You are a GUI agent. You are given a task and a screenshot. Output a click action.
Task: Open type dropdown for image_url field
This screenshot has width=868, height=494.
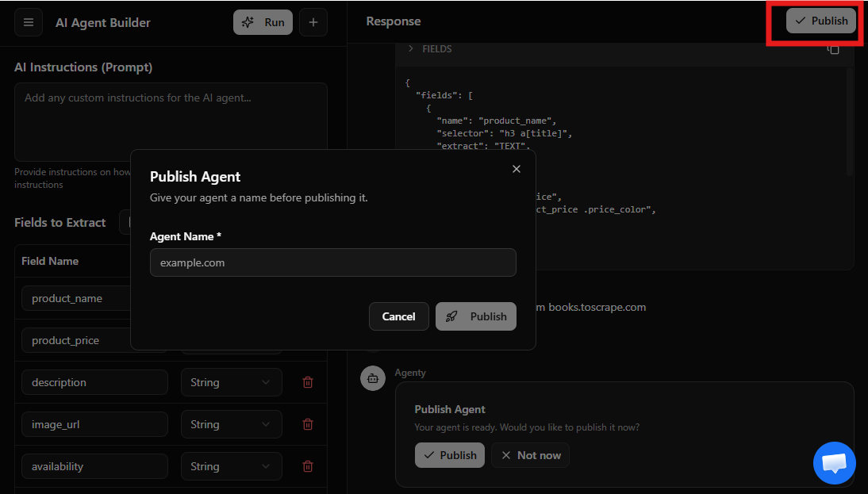231,424
